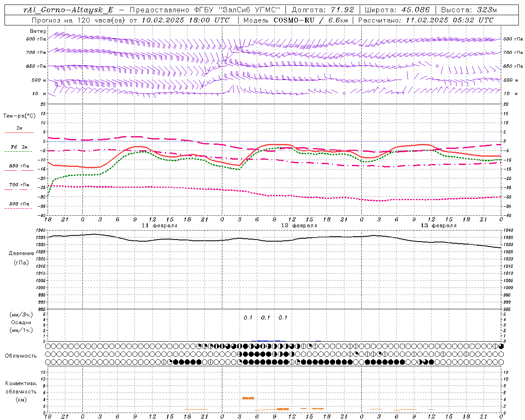Click the 'Облачность' cloudiness row label
The width and height of the screenshot is (525, 420).
click(21, 356)
